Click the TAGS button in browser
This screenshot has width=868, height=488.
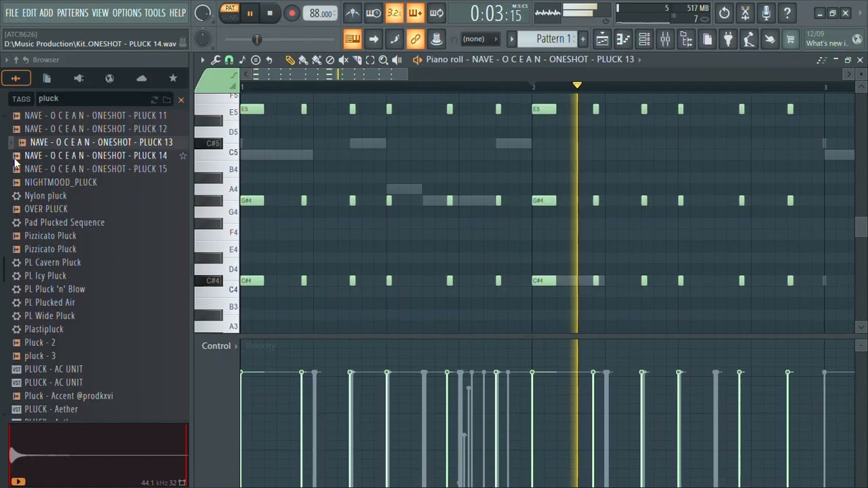click(21, 99)
